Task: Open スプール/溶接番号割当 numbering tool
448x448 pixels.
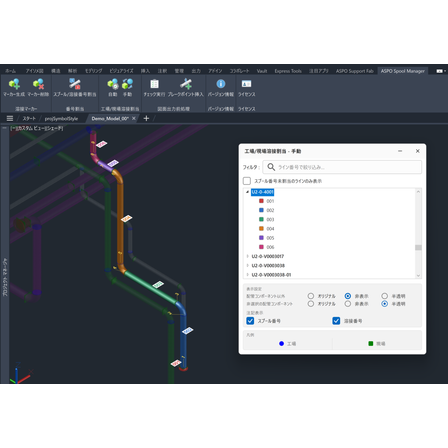Action: [75, 84]
